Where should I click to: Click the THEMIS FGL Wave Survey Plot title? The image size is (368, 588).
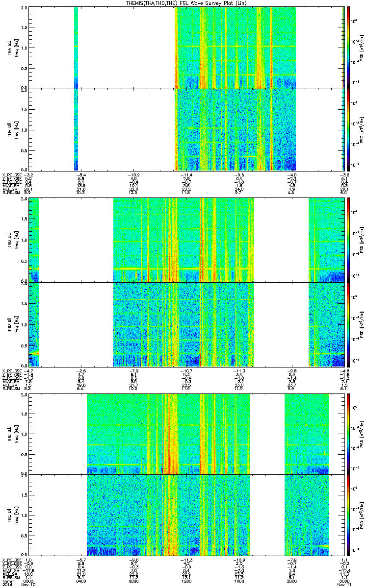pyautogui.click(x=186, y=3)
